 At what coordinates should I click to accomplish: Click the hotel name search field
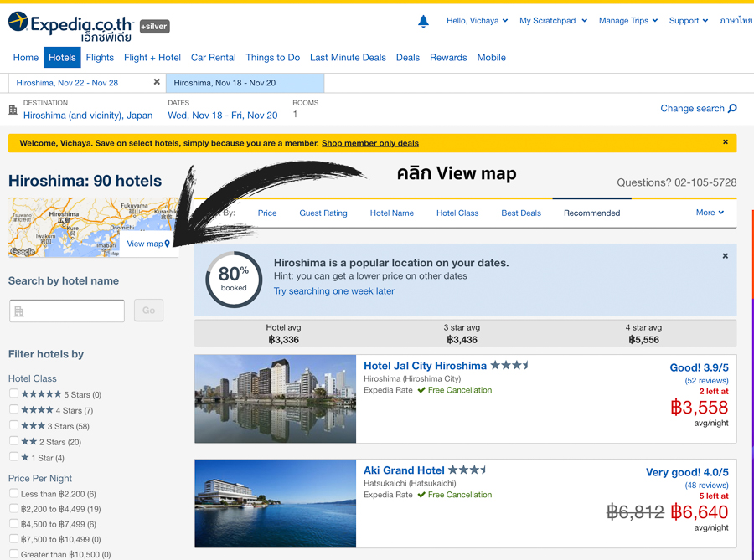(67, 311)
